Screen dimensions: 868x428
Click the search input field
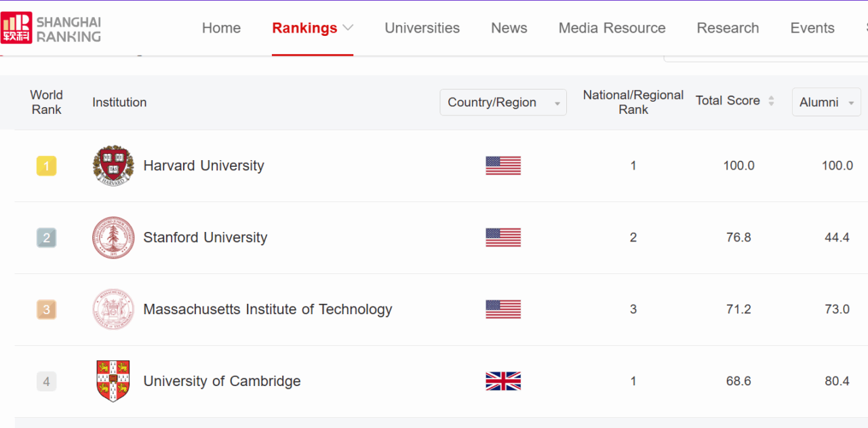coord(766,57)
